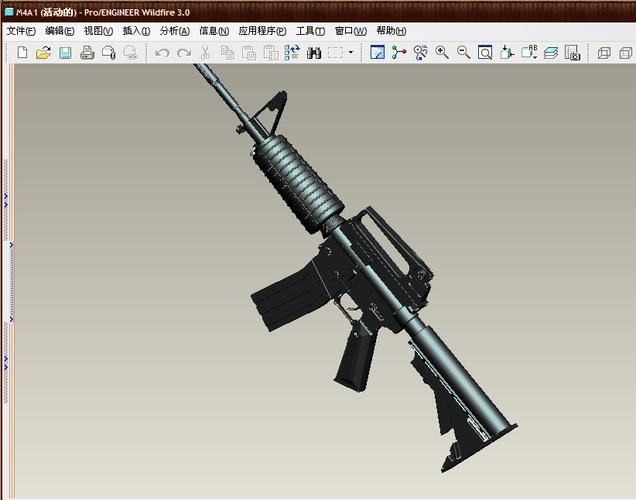636x500 pixels.
Task: Open the 分析(A) menu
Action: point(175,31)
